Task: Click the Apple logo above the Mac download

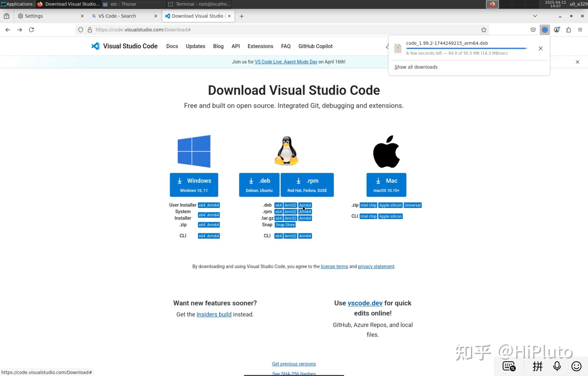Action: pos(386,151)
